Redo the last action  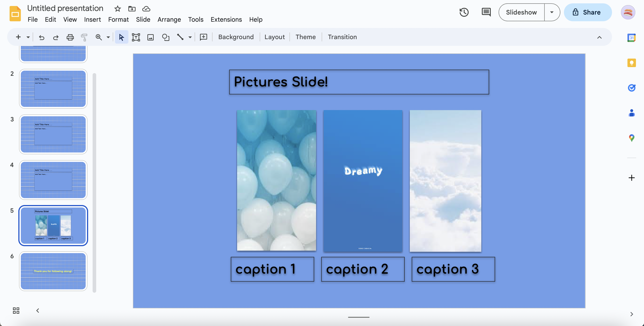coord(56,37)
